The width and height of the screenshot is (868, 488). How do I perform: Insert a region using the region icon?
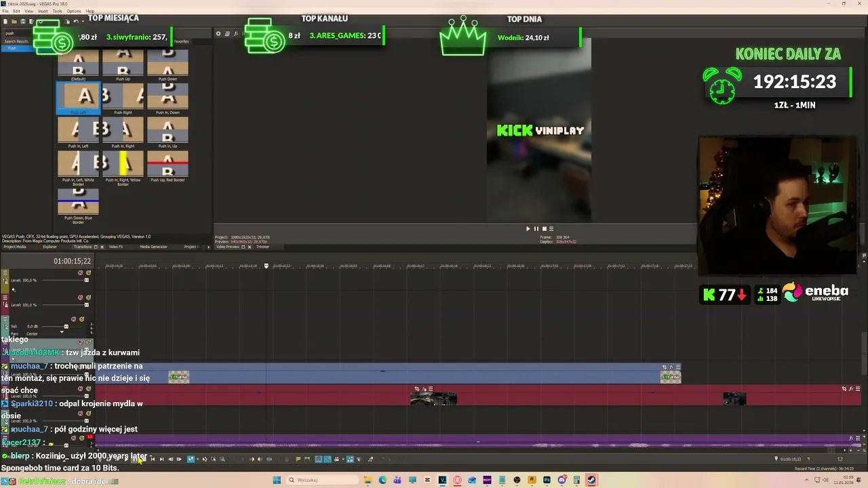point(307,459)
